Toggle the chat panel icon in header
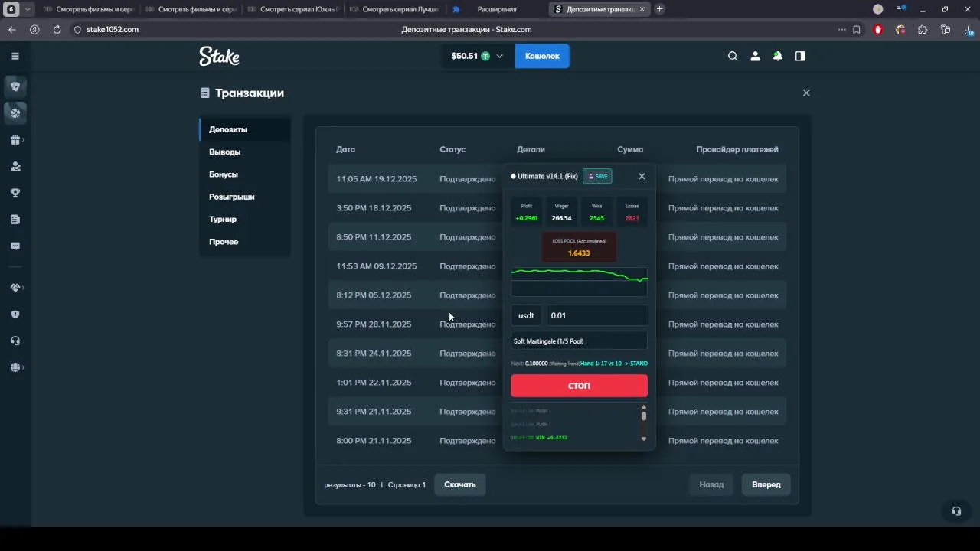The width and height of the screenshot is (980, 551). pos(800,56)
